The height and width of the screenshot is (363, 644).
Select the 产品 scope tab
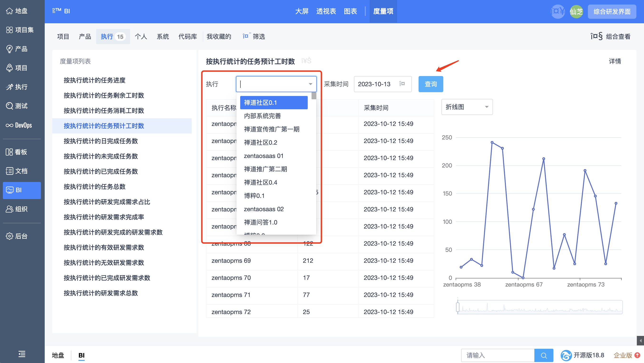[85, 36]
